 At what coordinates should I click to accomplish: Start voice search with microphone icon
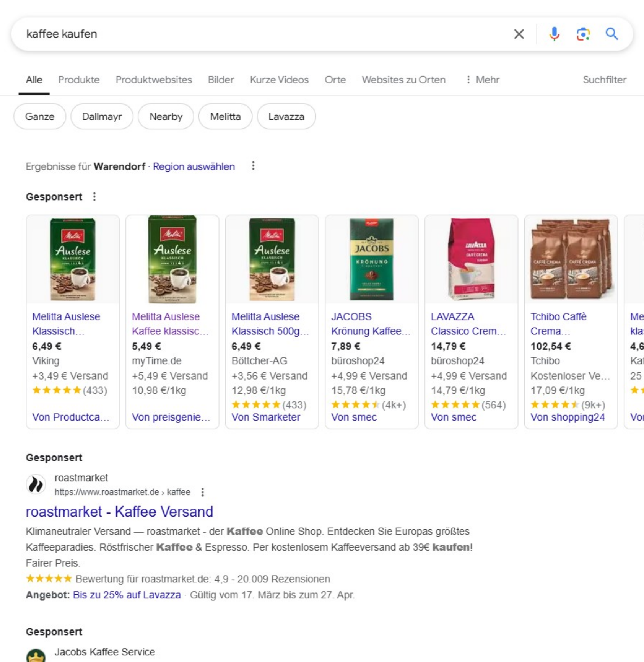(554, 34)
